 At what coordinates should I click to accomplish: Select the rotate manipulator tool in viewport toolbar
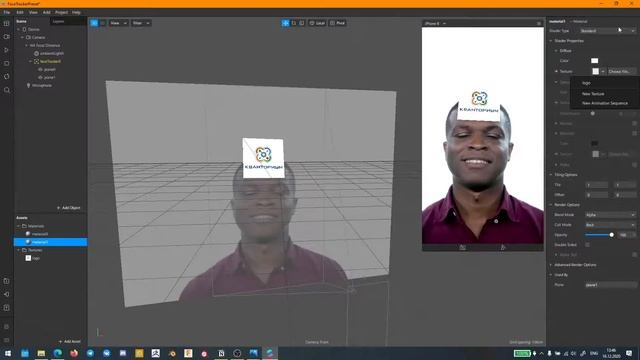pyautogui.click(x=294, y=23)
